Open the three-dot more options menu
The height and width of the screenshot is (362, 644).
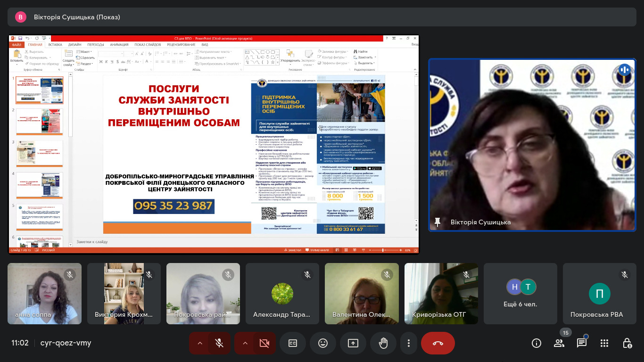pyautogui.click(x=409, y=343)
